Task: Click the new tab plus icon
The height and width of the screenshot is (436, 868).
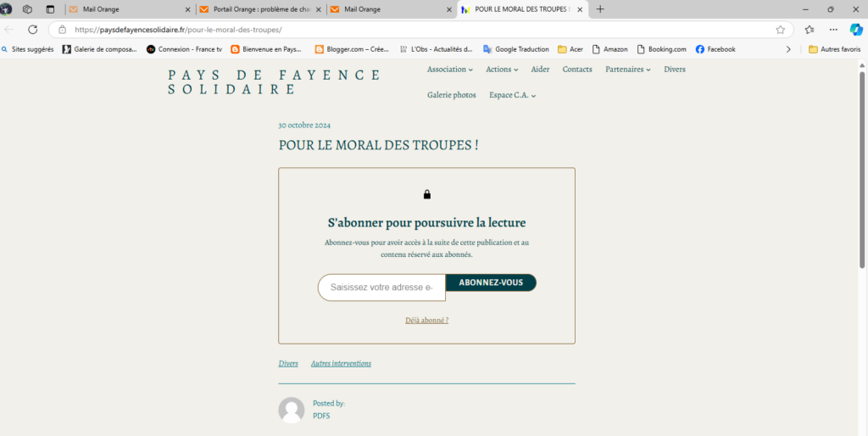Action: coord(600,9)
